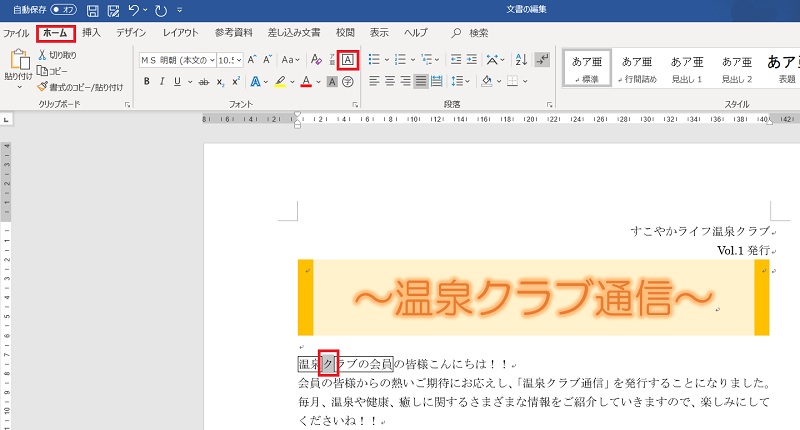Sort text A to Z
This screenshot has width=800, height=430.
coord(521,60)
